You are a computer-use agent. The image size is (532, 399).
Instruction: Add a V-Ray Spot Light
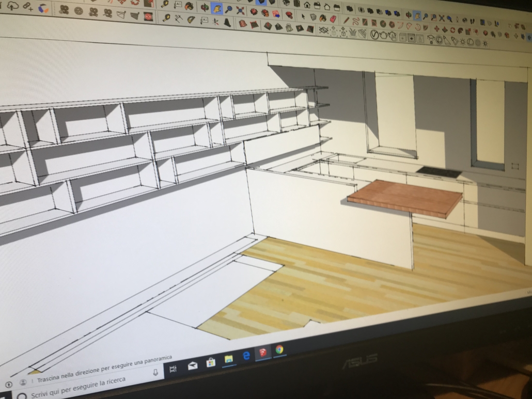coord(446,41)
